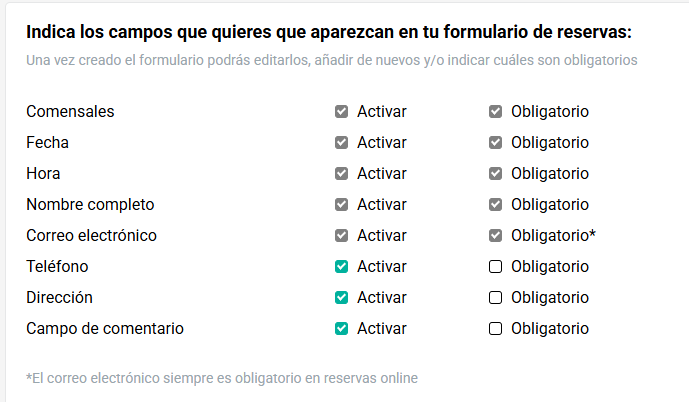689x402 pixels.
Task: Toggle Obligatorio checkbox for Comensales
Action: click(495, 112)
